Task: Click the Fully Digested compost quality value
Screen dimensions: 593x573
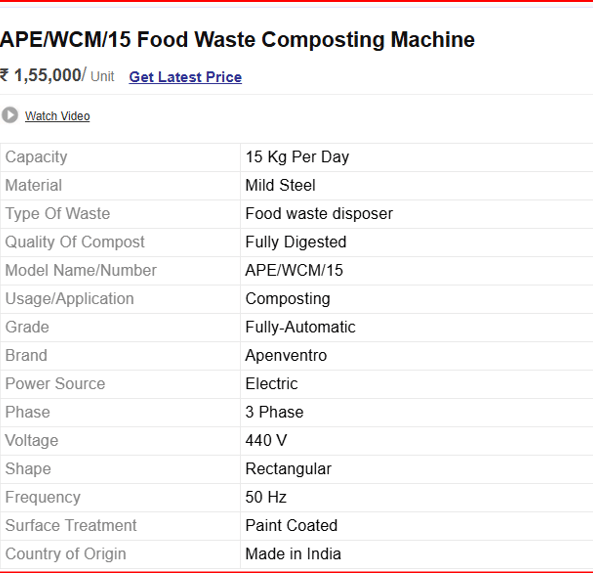Action: tap(296, 242)
